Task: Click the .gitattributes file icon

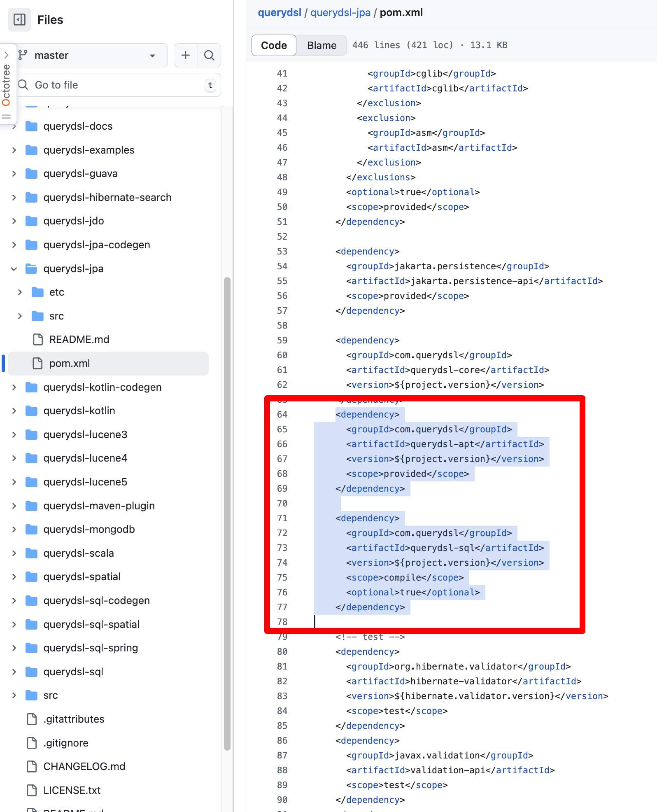Action: coord(31,719)
